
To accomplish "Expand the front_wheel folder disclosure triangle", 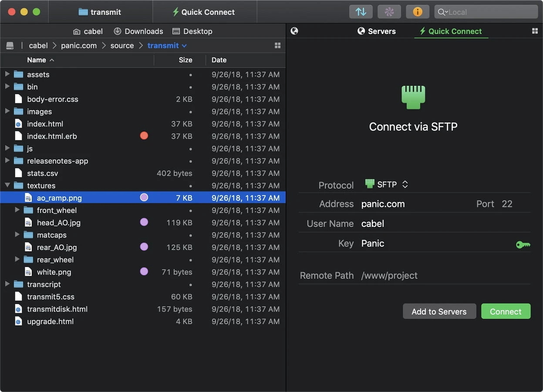I will point(17,210).
